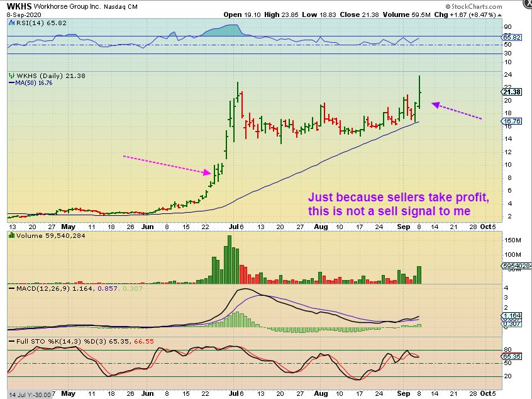532x399 pixels.
Task: Click the Volume 59.5M header value
Action: 407,14
